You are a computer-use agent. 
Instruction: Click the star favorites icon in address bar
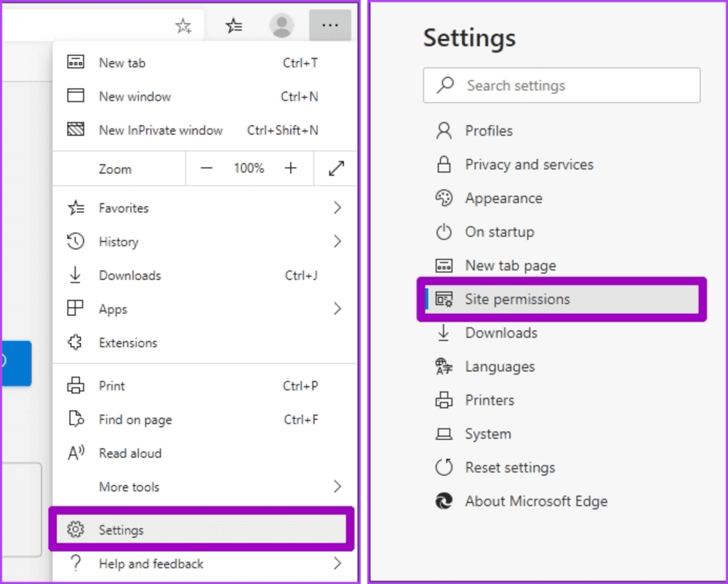click(183, 25)
